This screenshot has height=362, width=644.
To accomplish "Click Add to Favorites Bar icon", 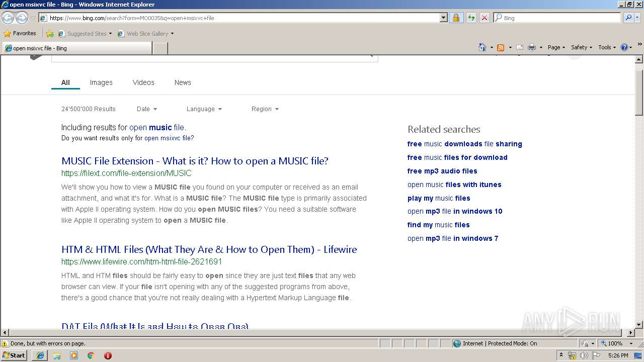I will pyautogui.click(x=50, y=34).
